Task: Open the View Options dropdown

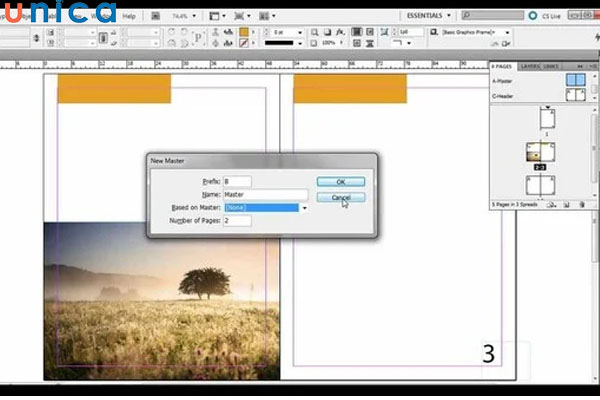Action: 217,16
